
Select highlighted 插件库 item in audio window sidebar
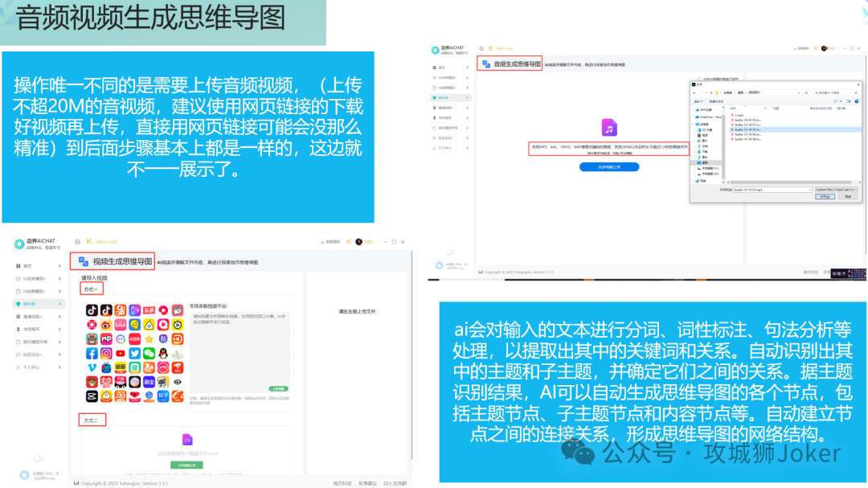pos(451,97)
